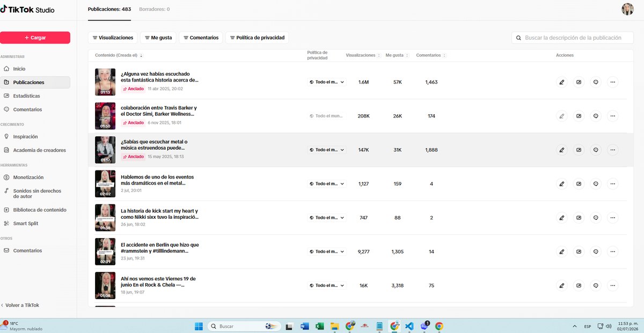Switch to the Borradores tab
644x333 pixels.
(154, 9)
